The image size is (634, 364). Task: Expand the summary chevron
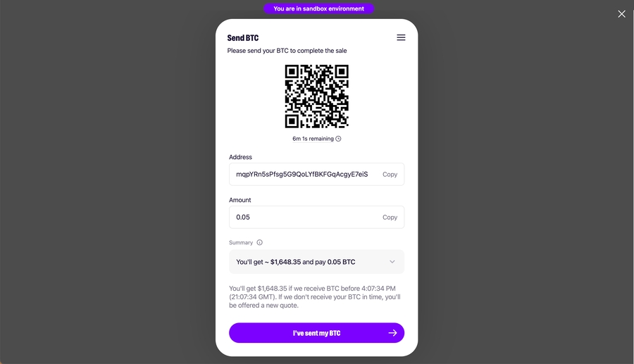coord(392,262)
